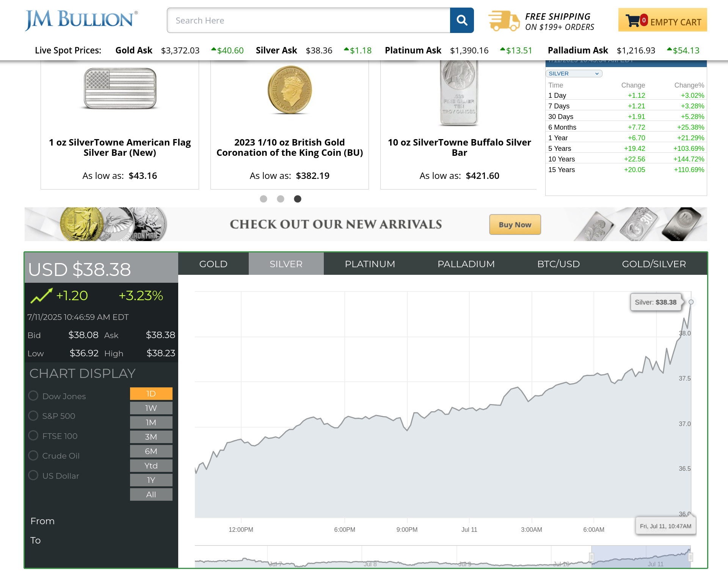Select the third carousel page dot
Viewport: 728px width, 586px height.
pos(298,199)
